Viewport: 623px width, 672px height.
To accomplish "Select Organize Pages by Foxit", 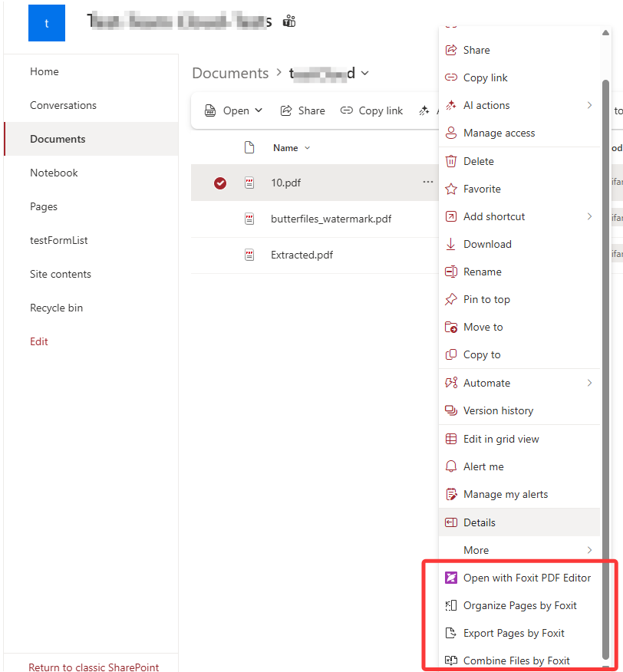I will [519, 605].
